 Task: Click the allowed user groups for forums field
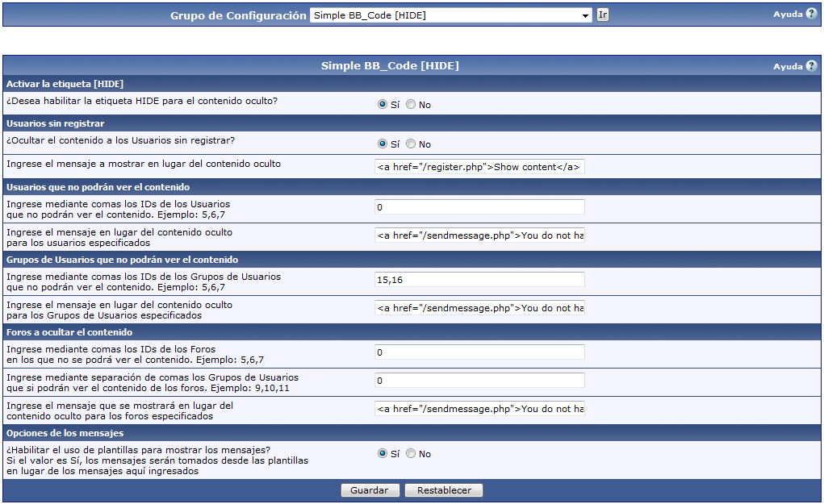pyautogui.click(x=479, y=380)
